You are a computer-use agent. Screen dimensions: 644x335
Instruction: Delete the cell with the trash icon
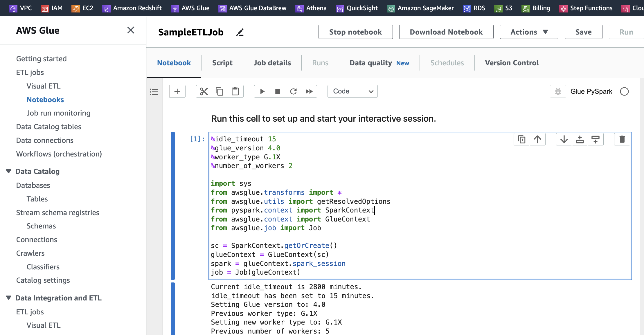[x=622, y=139]
